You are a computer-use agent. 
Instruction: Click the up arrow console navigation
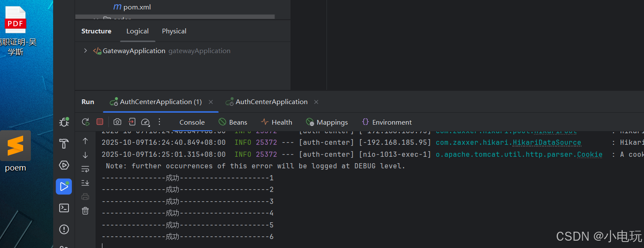point(85,141)
